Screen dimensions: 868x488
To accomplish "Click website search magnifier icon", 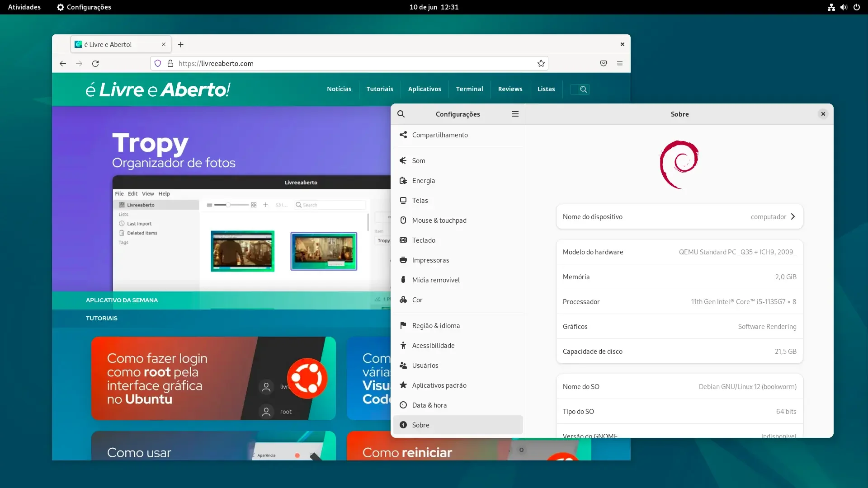I will pos(583,89).
